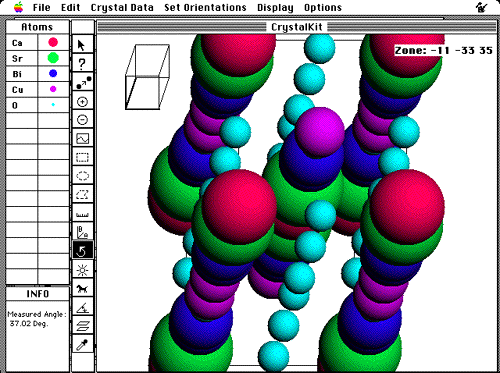Select the arrow pointer tool
The image size is (500, 373).
click(82, 45)
